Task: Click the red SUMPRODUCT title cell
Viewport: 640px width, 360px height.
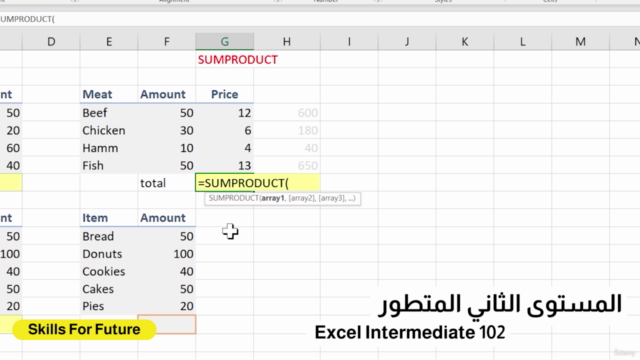Action: [238, 60]
